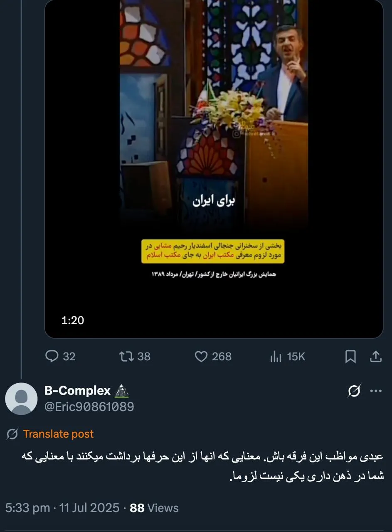Toggle like on the post heart
The image size is (392, 532).
[201, 357]
